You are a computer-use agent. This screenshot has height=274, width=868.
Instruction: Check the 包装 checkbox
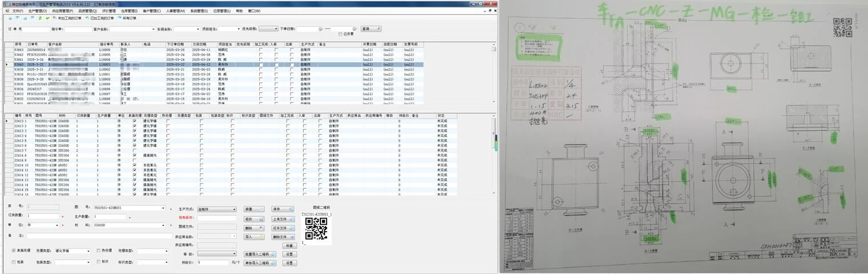pos(14,262)
